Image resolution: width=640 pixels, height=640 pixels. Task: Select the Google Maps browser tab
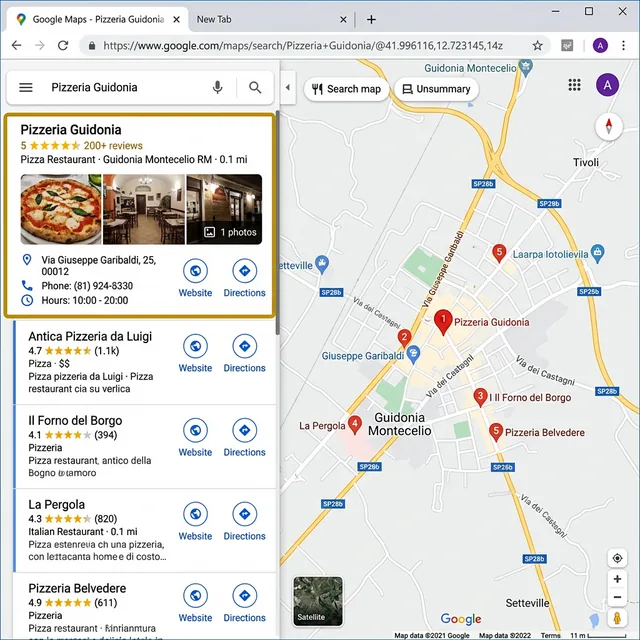pos(98,19)
